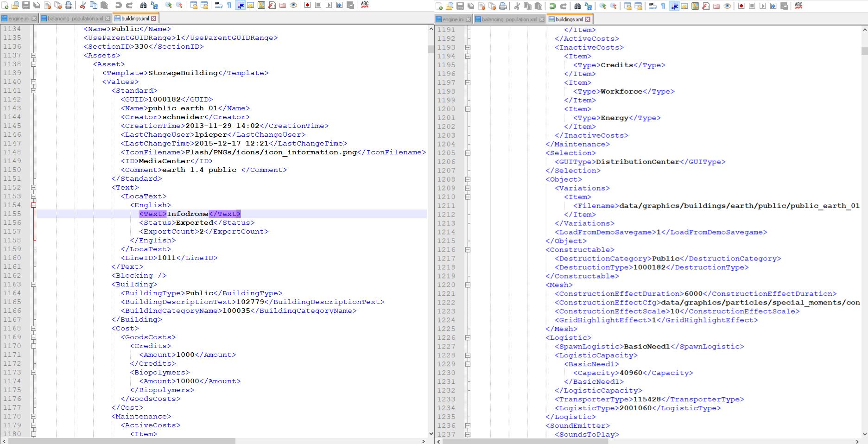Screen dimensions: 868x444
Task: Start macro recording in right window toolbar
Action: [x=741, y=6]
